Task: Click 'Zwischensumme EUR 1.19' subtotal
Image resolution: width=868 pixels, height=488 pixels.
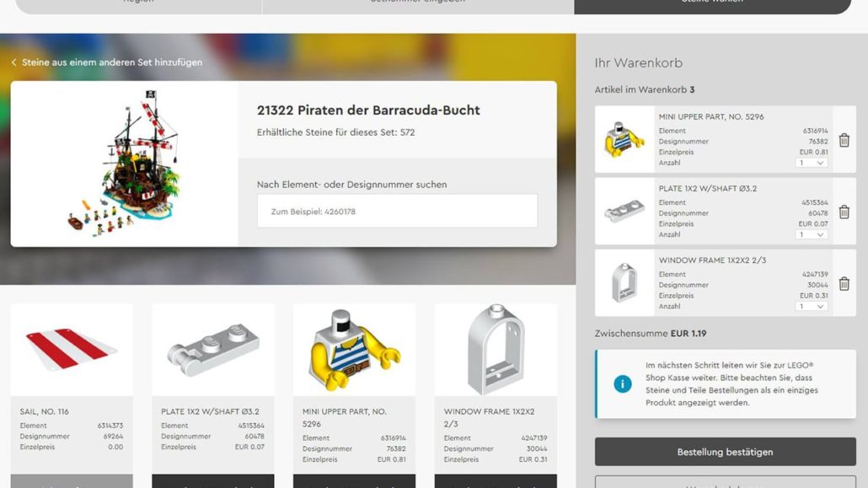Action: click(651, 334)
